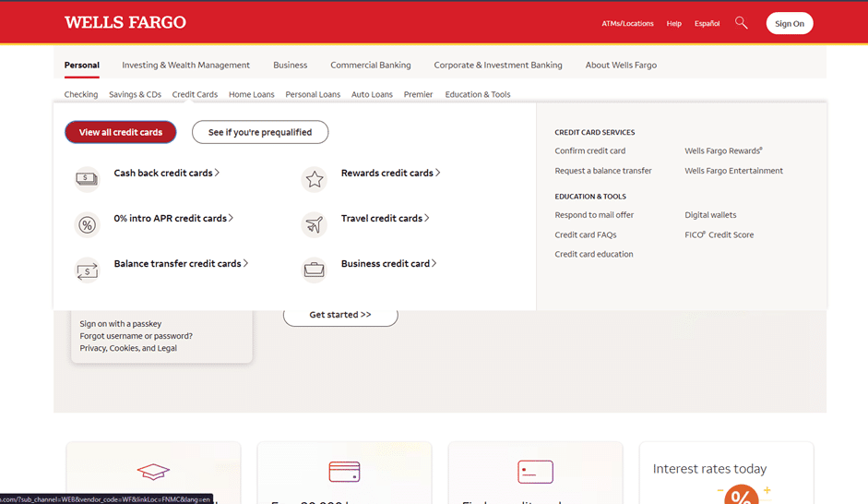Open Cash back credit cards
The width and height of the screenshot is (868, 504).
(x=167, y=173)
